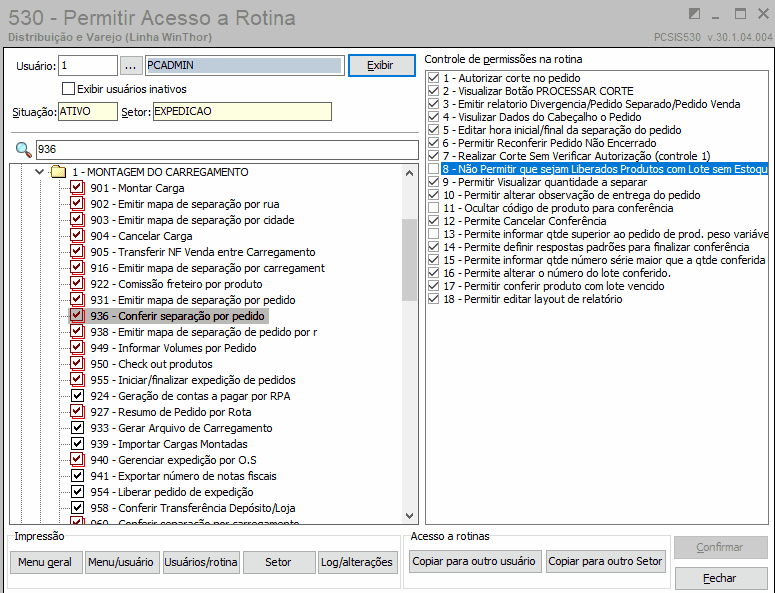Click the Montagem do Carregamento folder icon
The image size is (775, 593).
pyautogui.click(x=59, y=172)
